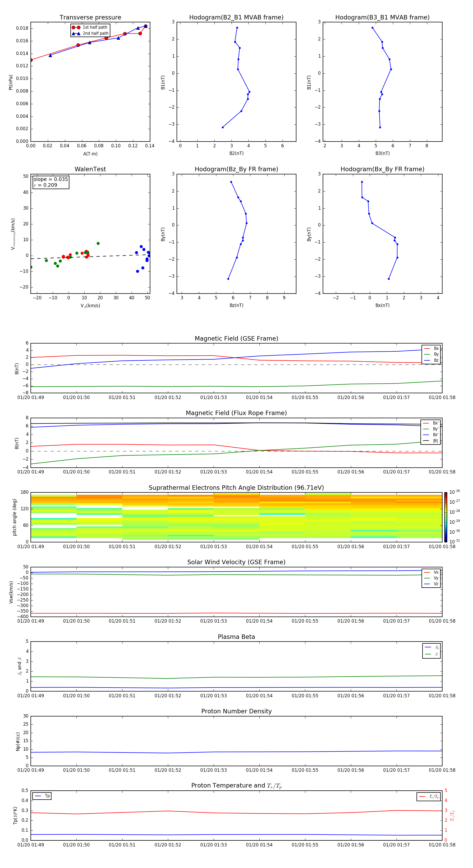Screen dimensions: 473x868
Task: Click the 'Magnetic Field (Flux Rope Frame)' title
Action: click(x=236, y=413)
